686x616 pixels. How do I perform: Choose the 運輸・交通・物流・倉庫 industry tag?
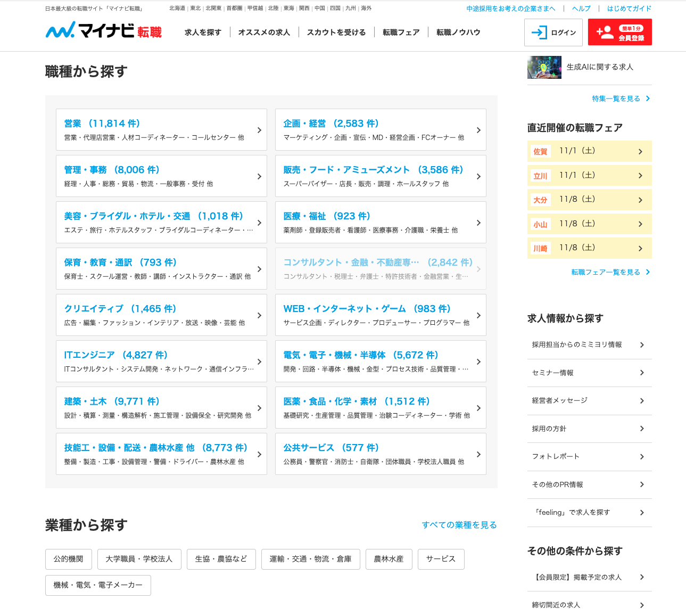pyautogui.click(x=310, y=559)
